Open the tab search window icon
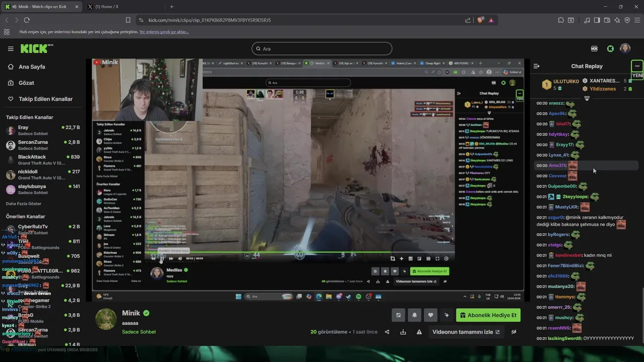The image size is (644, 362). pos(571,20)
